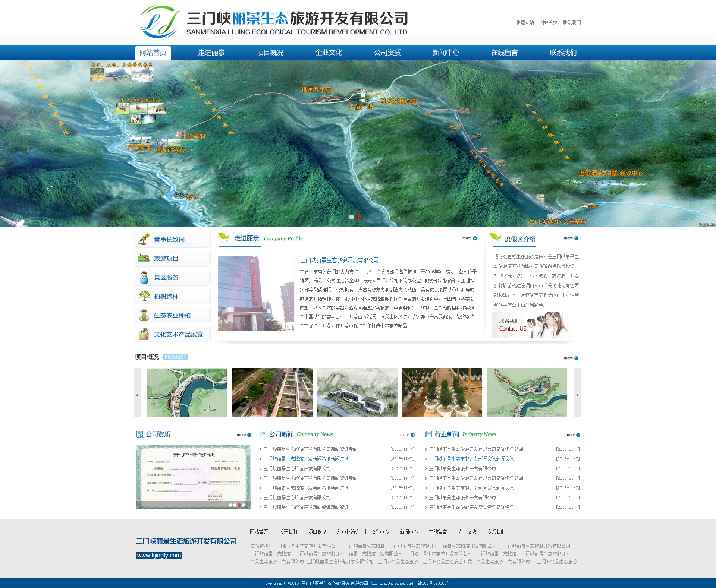The image size is (716, 588).
Task: Click the 联系我们 Contact US banner
Action: pyautogui.click(x=531, y=325)
